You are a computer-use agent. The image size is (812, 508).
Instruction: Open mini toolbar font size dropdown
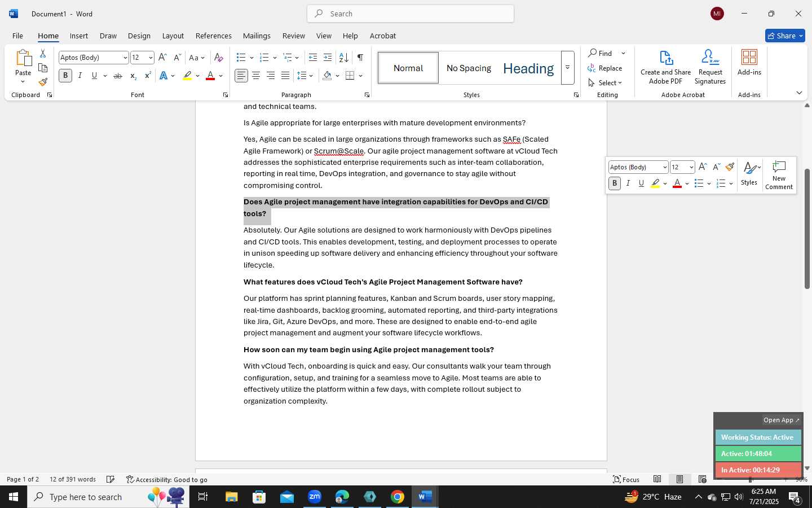click(x=691, y=167)
